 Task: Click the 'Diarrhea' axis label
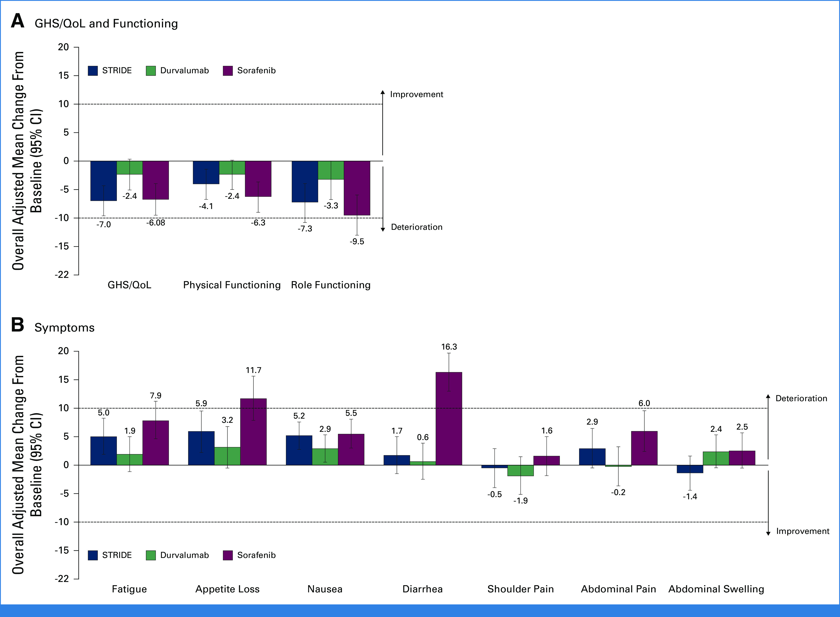423,589
